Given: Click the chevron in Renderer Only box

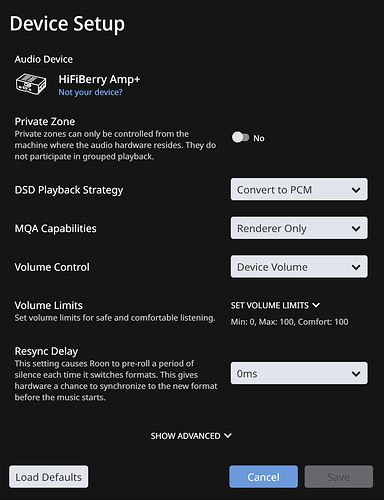Looking at the screenshot, I should click(x=356, y=229).
